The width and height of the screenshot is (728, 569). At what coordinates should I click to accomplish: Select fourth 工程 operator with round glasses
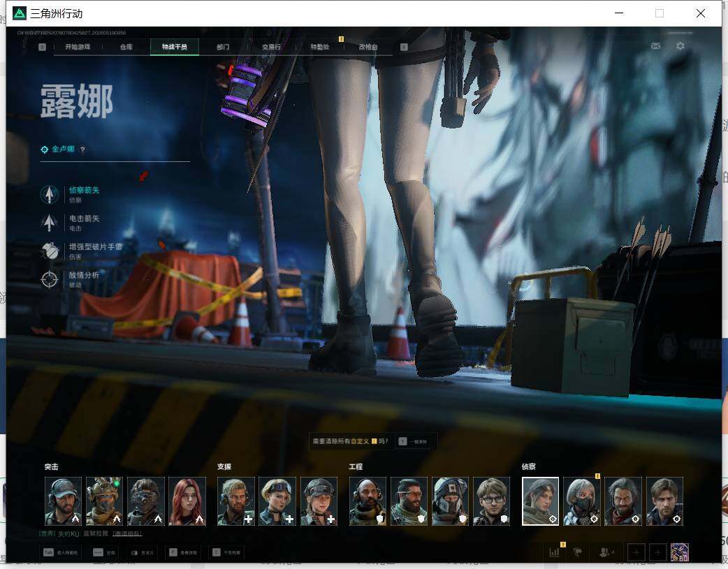coord(492,501)
